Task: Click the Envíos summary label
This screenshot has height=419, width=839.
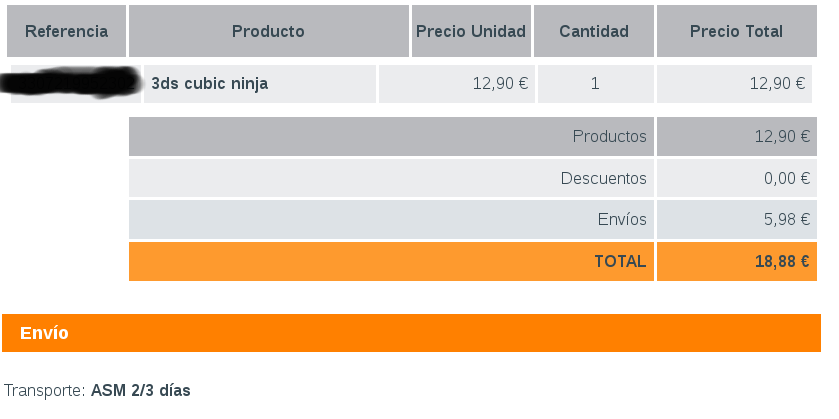Action: [x=621, y=220]
